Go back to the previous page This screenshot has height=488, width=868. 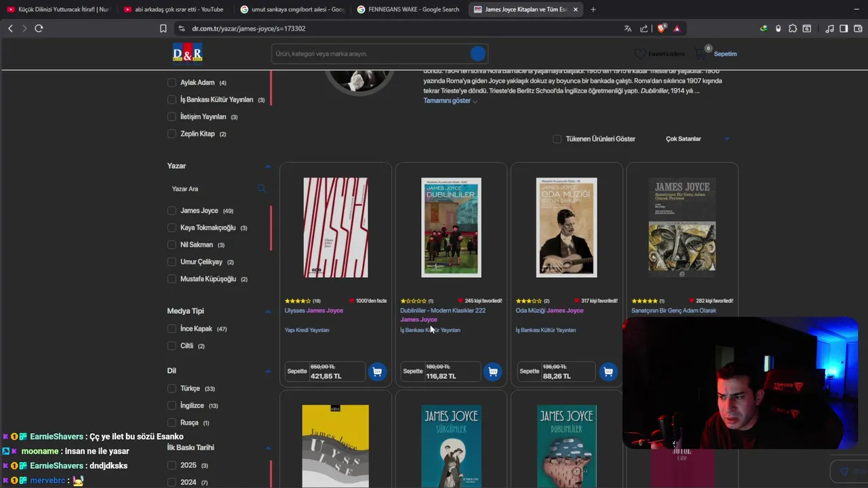click(x=10, y=28)
